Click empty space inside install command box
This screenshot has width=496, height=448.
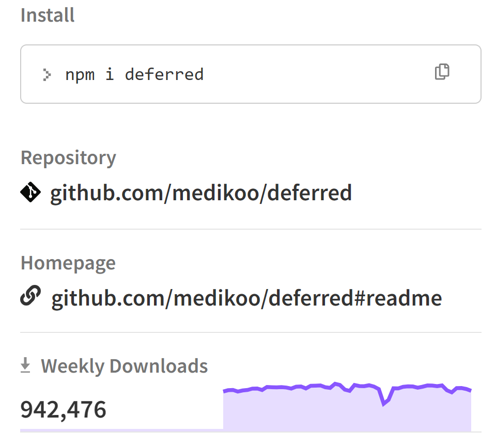click(x=316, y=74)
